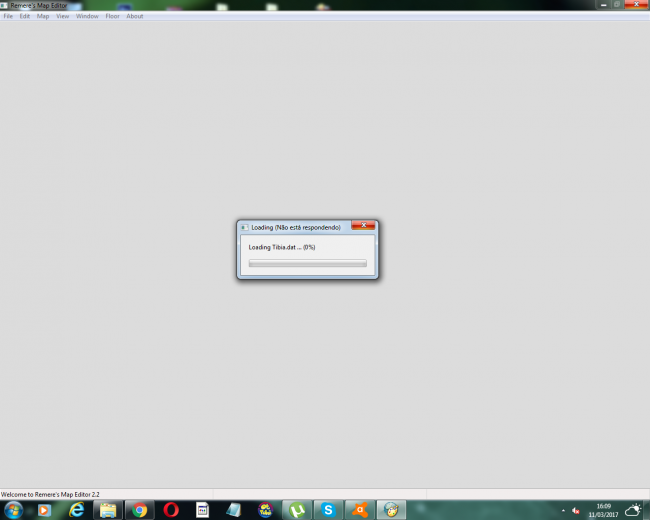Close the Loading dialog
Image resolution: width=650 pixels, height=520 pixels.
point(363,225)
